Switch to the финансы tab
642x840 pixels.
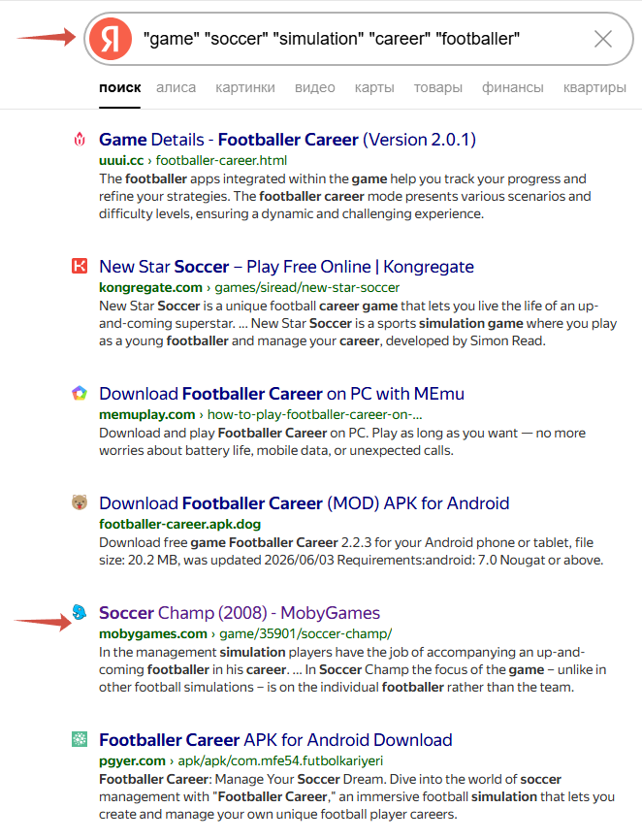click(512, 87)
